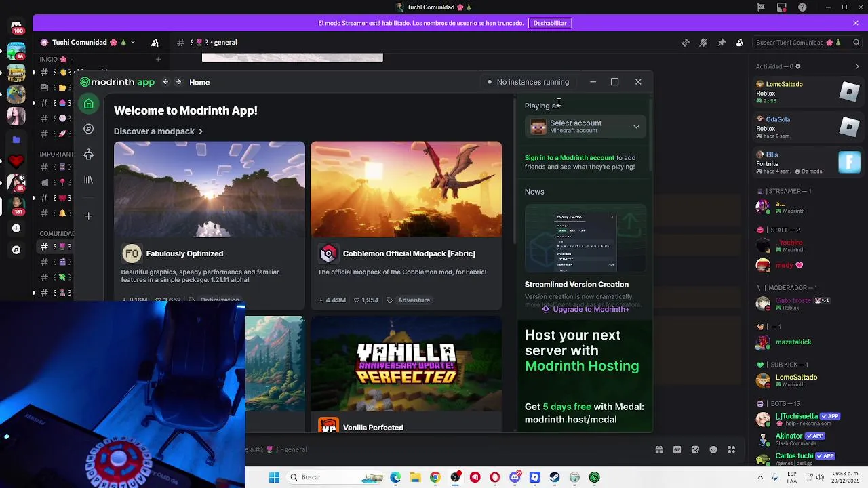Image resolution: width=868 pixels, height=488 pixels.
Task: Click Sign in to a Modrinth account link
Action: [570, 158]
